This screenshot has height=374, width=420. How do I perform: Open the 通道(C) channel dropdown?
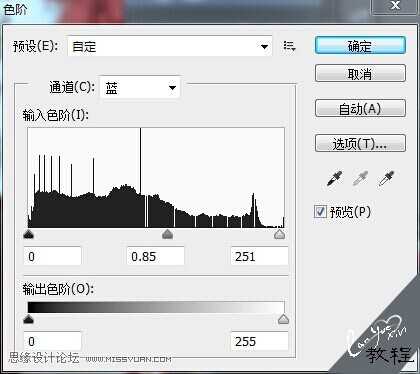tap(140, 88)
